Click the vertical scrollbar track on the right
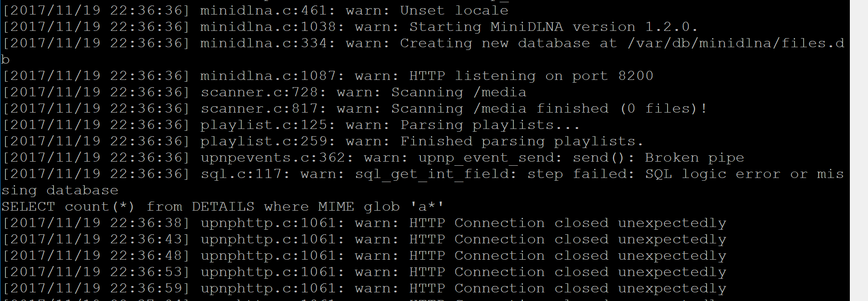 [x=858, y=150]
